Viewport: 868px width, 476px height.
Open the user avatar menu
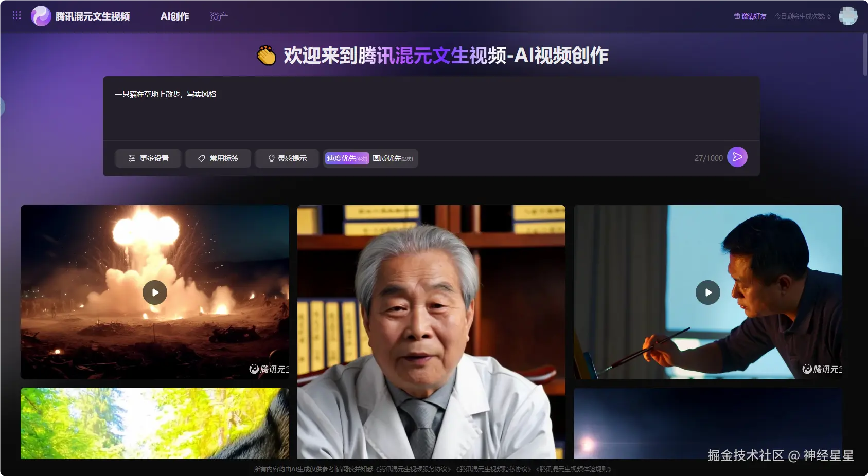click(847, 15)
